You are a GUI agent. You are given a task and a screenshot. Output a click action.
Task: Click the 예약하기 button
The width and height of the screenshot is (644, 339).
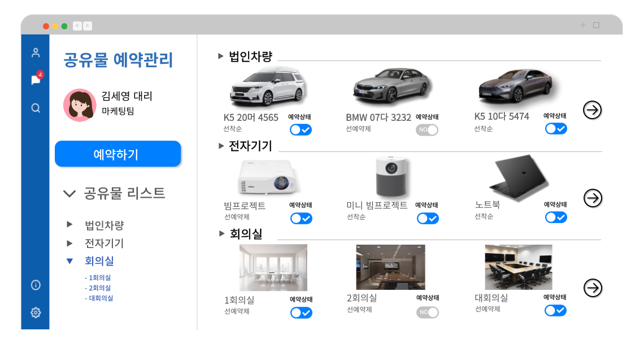118,154
